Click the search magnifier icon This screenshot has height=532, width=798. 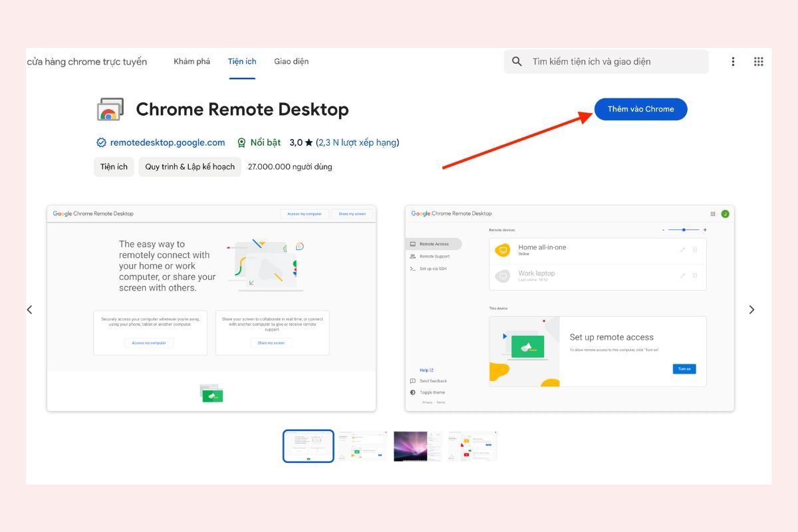coord(517,62)
